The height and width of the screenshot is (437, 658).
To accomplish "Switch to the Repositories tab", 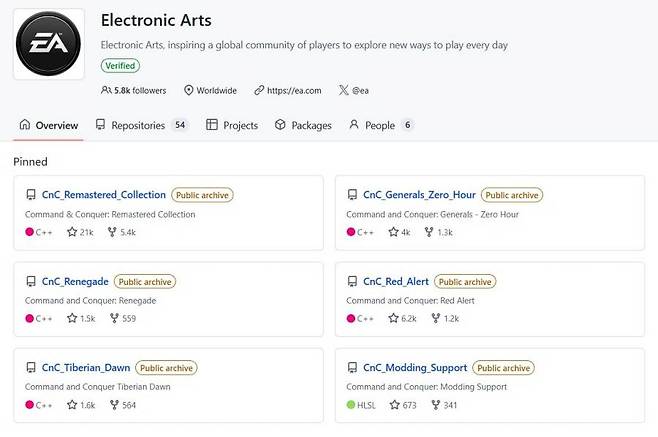I will (138, 125).
